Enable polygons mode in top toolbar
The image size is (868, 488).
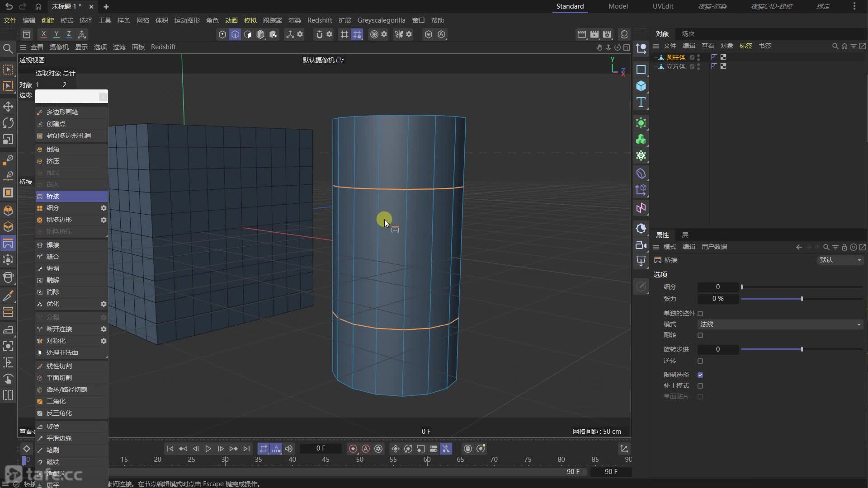click(248, 34)
